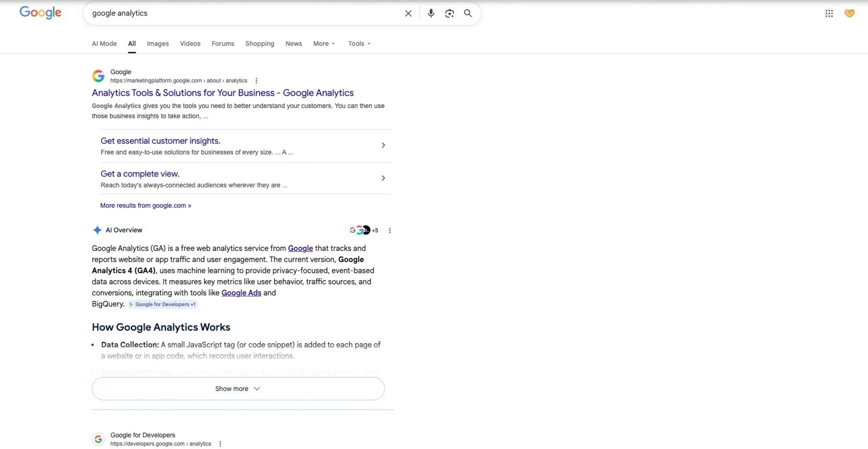Click Google for Developers result favicon

(98, 439)
